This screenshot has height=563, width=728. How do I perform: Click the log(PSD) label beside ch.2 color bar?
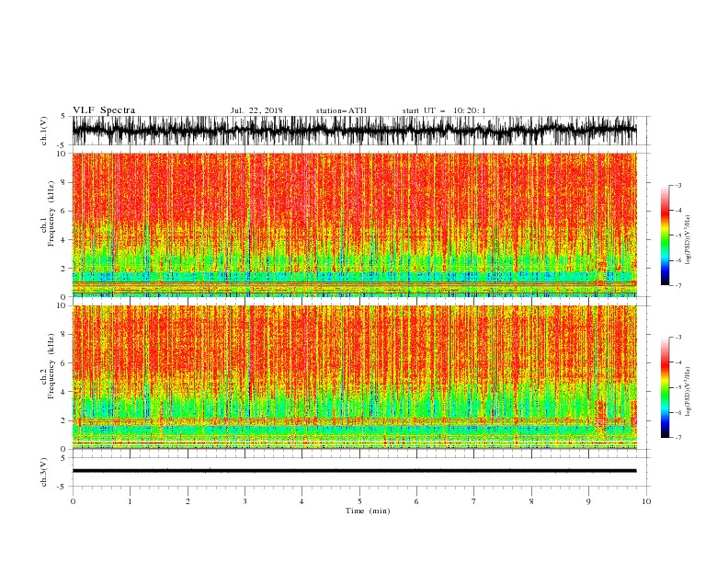688,392
